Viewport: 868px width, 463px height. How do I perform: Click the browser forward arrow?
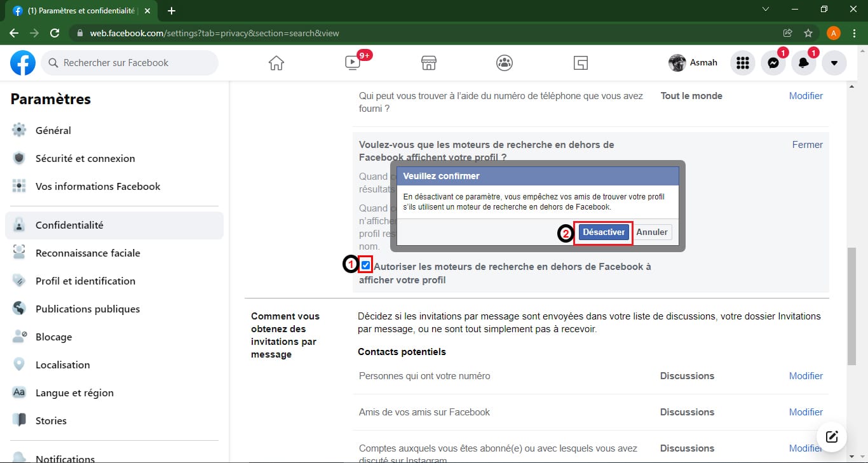[34, 33]
